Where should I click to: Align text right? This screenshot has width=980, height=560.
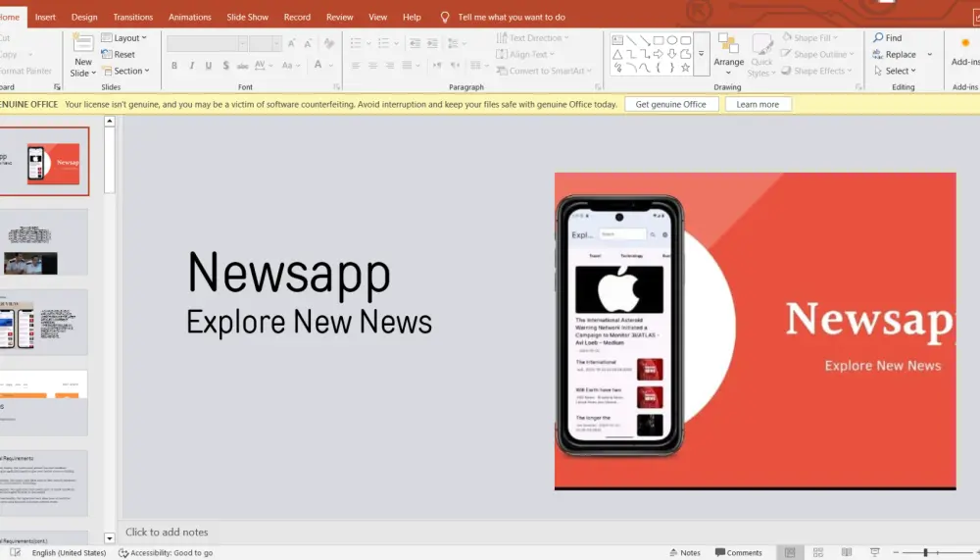click(389, 65)
